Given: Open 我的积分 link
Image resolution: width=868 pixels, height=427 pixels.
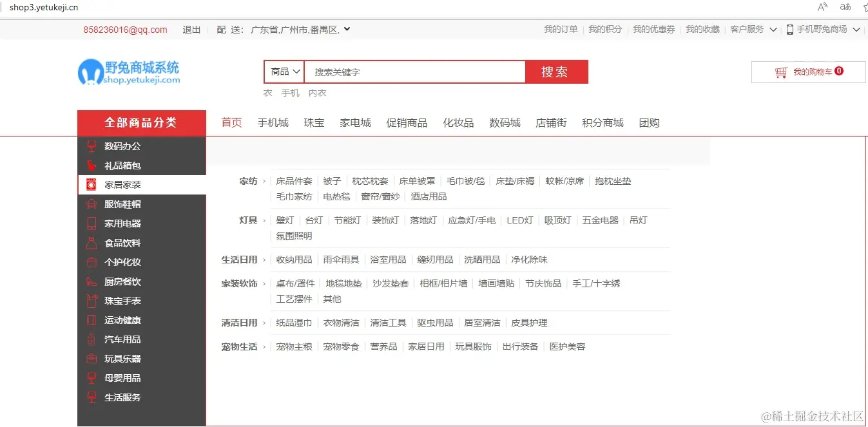Looking at the screenshot, I should (605, 30).
